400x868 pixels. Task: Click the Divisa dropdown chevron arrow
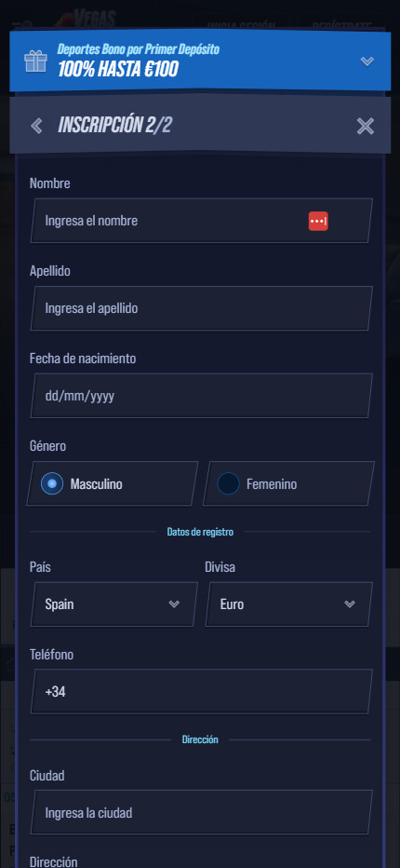350,604
